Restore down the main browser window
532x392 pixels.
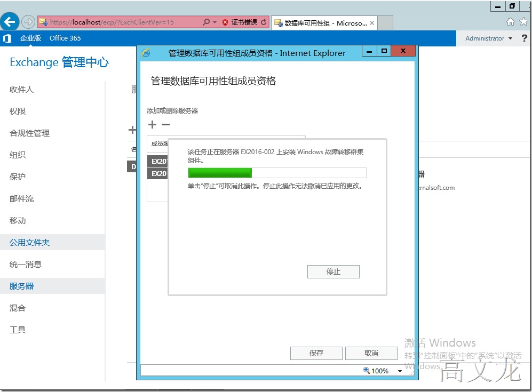(512, 6)
